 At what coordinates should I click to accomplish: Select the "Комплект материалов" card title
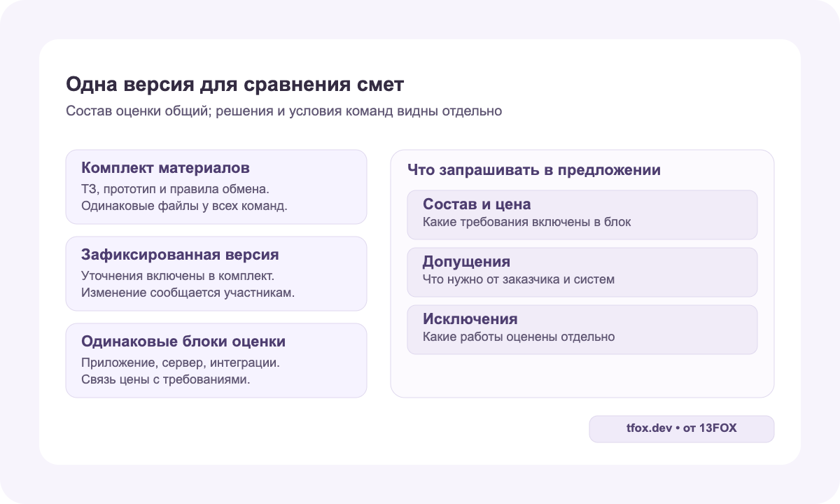(x=165, y=168)
